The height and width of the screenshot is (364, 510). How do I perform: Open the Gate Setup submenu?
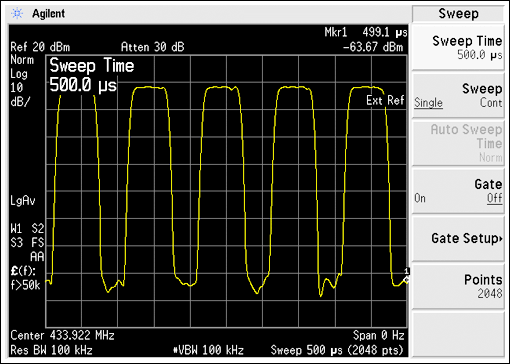click(x=458, y=239)
